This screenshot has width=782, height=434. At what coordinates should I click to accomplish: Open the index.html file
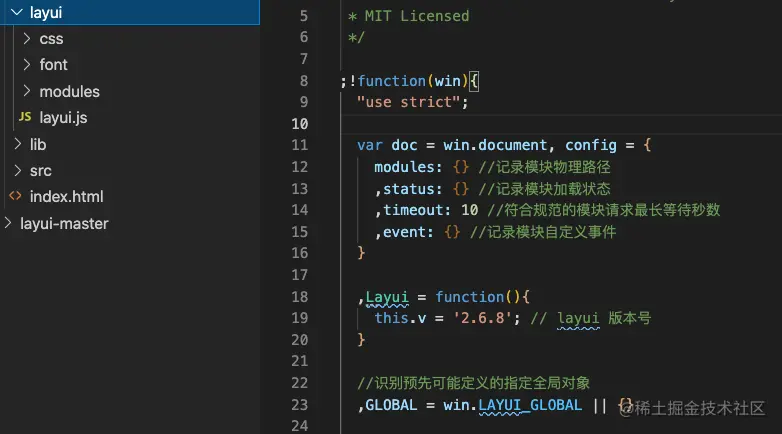point(66,197)
